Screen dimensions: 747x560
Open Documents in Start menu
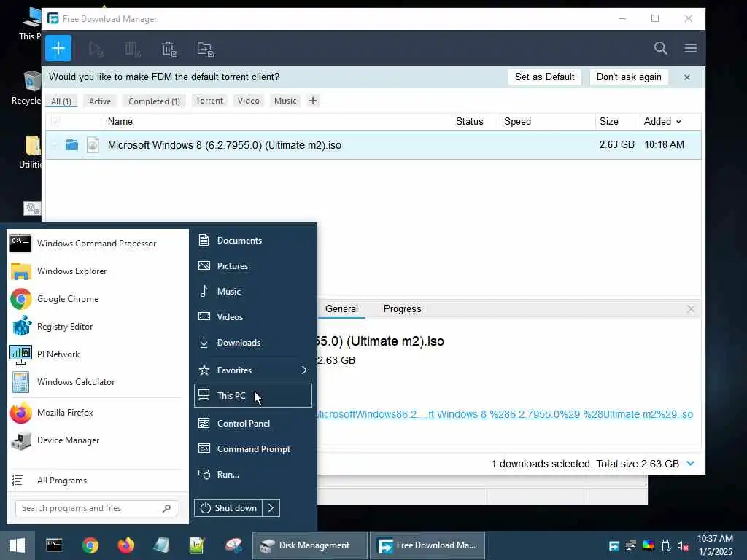[253, 241]
